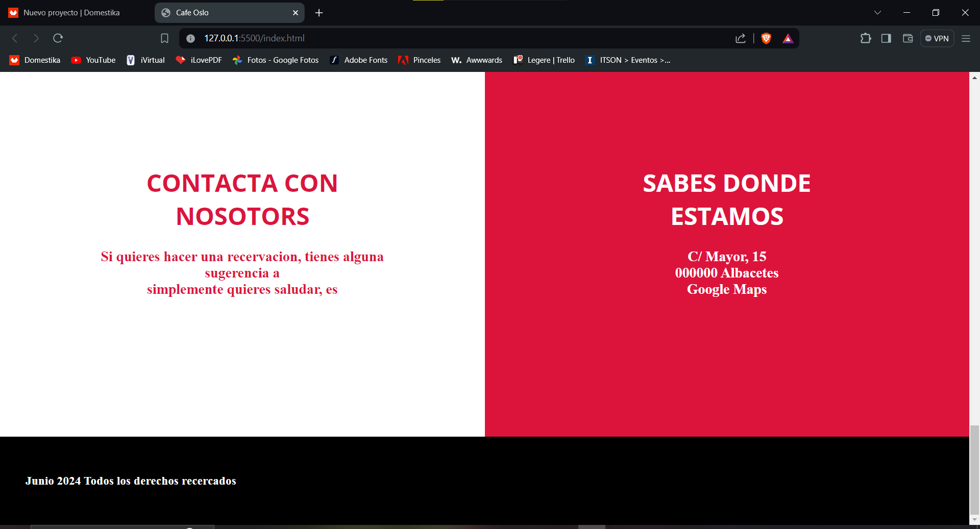Open the Legere | Trello bookmark

point(544,60)
